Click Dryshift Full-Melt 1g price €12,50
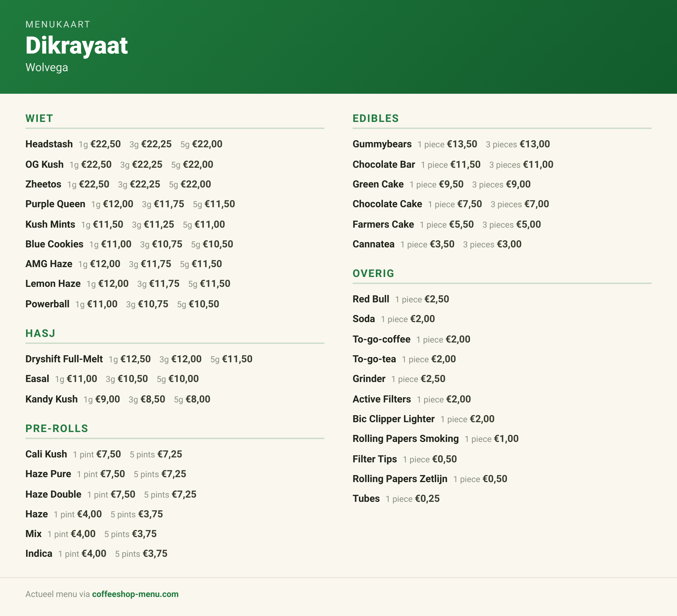Image resolution: width=677 pixels, height=616 pixels. coord(135,359)
